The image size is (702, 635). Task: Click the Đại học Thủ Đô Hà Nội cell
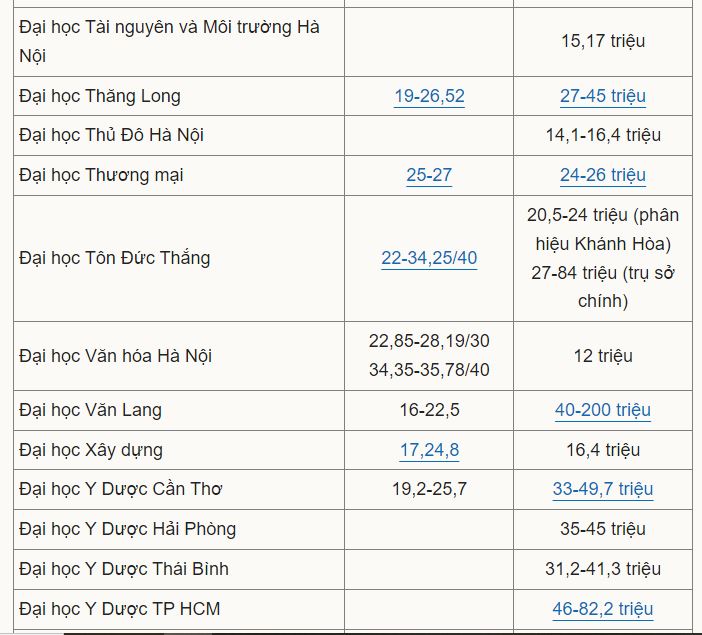pyautogui.click(x=112, y=135)
